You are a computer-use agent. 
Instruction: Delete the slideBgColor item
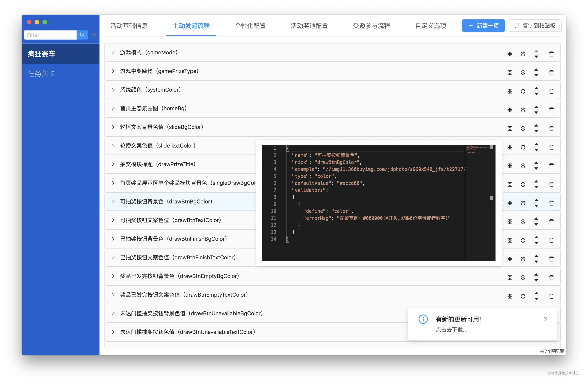pos(551,128)
